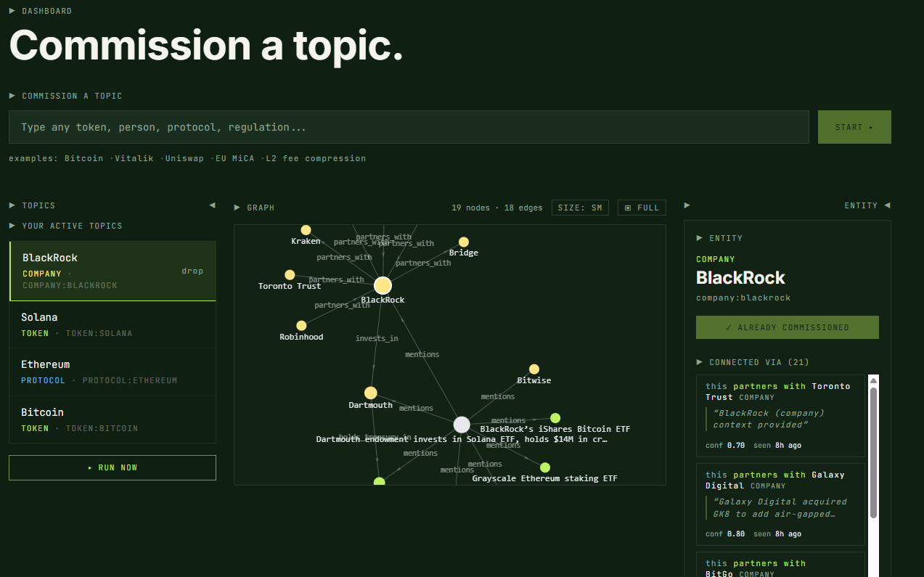Select the Solana topic row
This screenshot has width=924, height=577.
[x=113, y=324]
